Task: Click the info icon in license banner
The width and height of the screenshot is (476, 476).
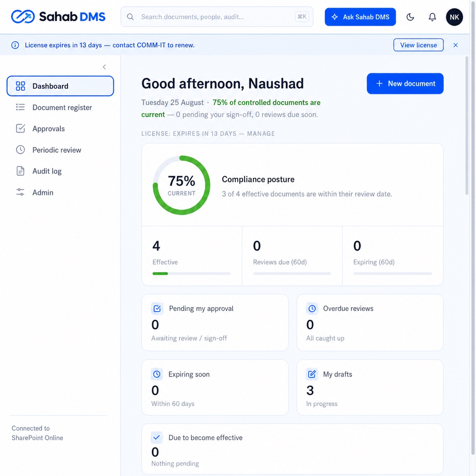Action: 15,45
